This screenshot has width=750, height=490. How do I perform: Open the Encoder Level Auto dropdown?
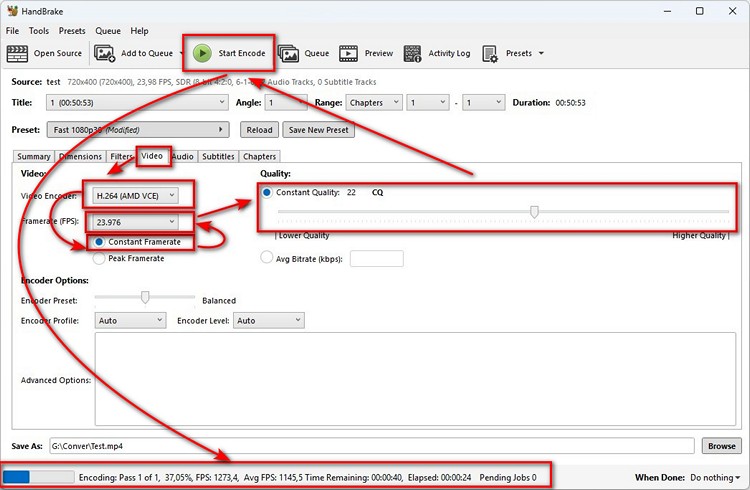pyautogui.click(x=268, y=321)
